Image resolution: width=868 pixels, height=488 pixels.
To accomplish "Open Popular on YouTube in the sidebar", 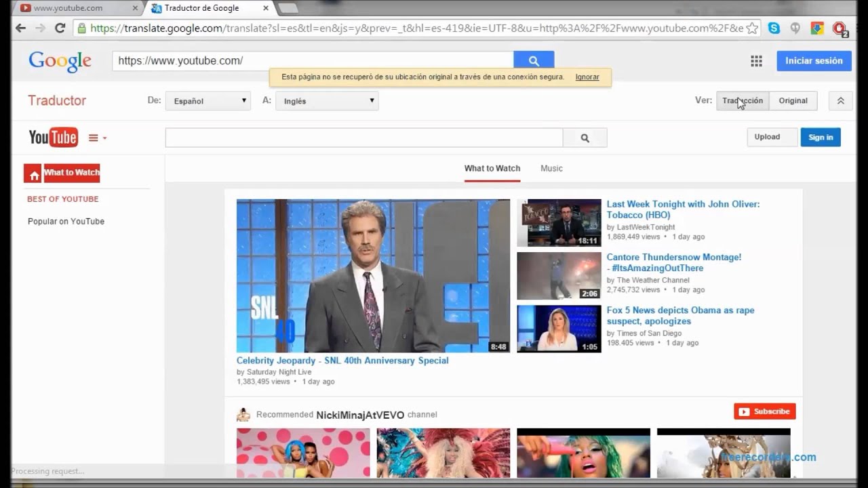I will click(x=66, y=222).
